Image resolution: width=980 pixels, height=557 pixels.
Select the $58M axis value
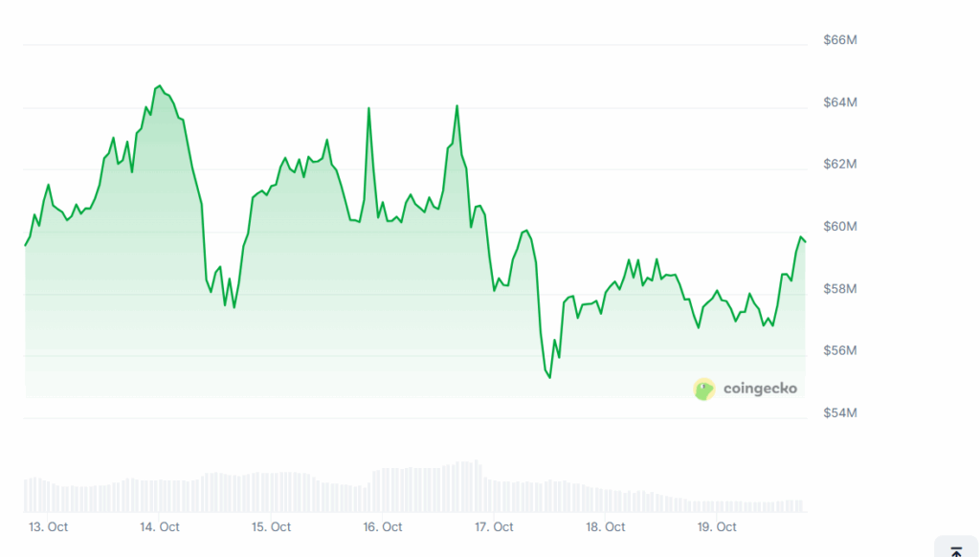click(x=839, y=289)
